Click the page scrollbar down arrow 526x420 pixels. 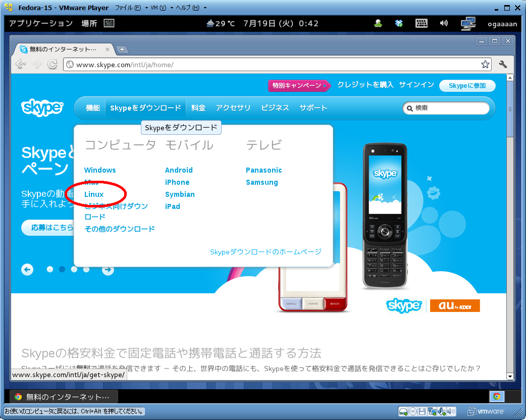(x=510, y=377)
